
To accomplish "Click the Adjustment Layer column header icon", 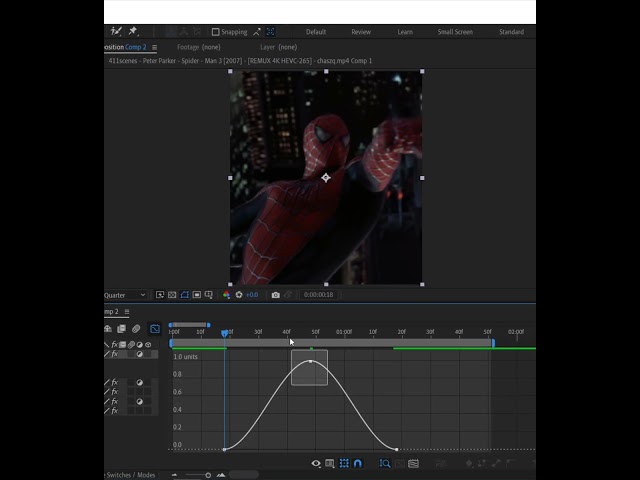I will coord(140,344).
